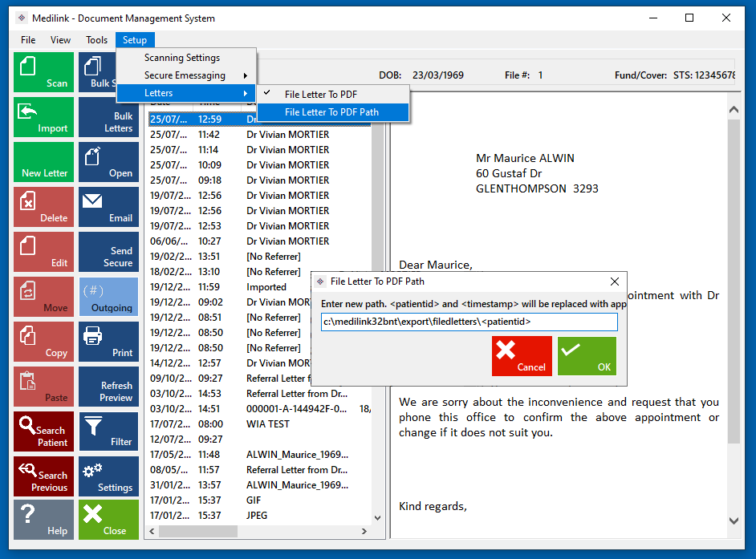The height and width of the screenshot is (559, 756).
Task: Open the Filter funnel tool
Action: [x=108, y=431]
